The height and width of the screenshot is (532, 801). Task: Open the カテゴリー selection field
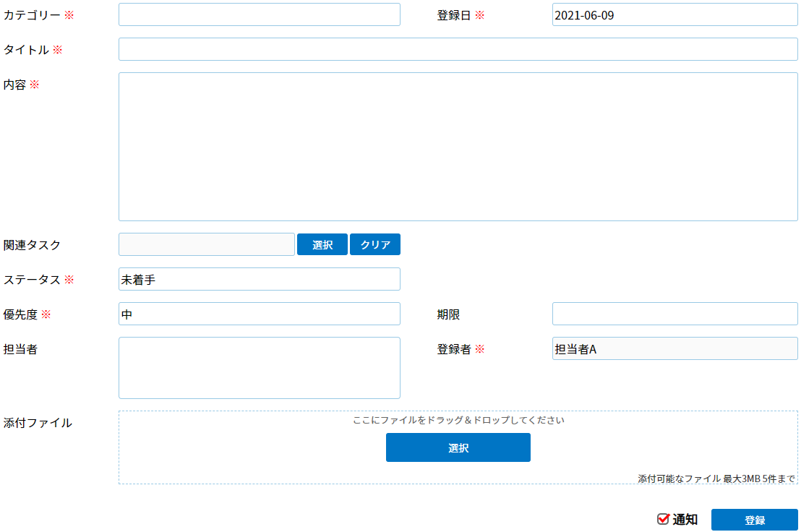[x=259, y=14]
